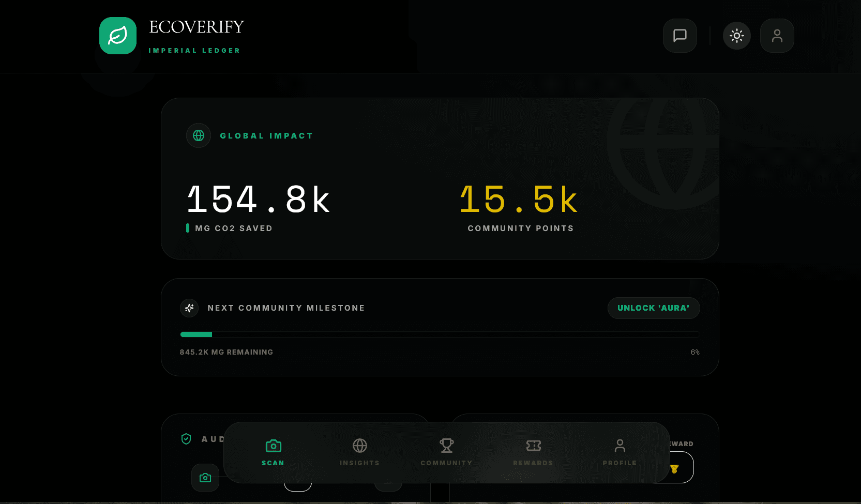
Task: Click the ECOVERIFY title text
Action: click(197, 26)
